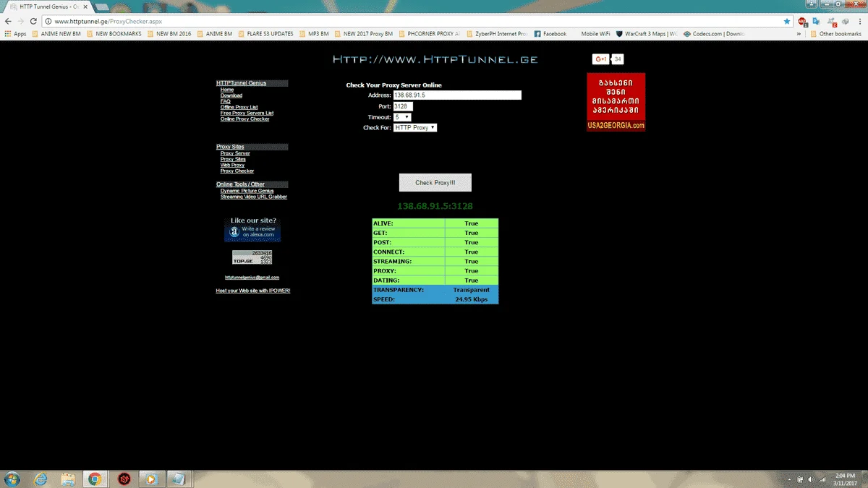Open the ANIME BM bookmark folder
Screen dimensions: 868x488
click(215, 34)
